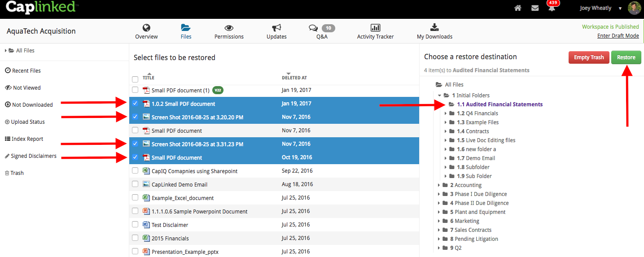Click the red Empty Trash button

[589, 57]
